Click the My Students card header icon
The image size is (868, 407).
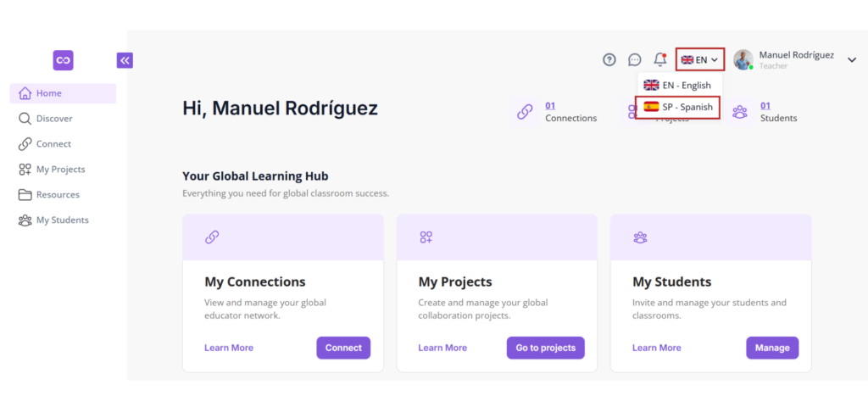[640, 237]
